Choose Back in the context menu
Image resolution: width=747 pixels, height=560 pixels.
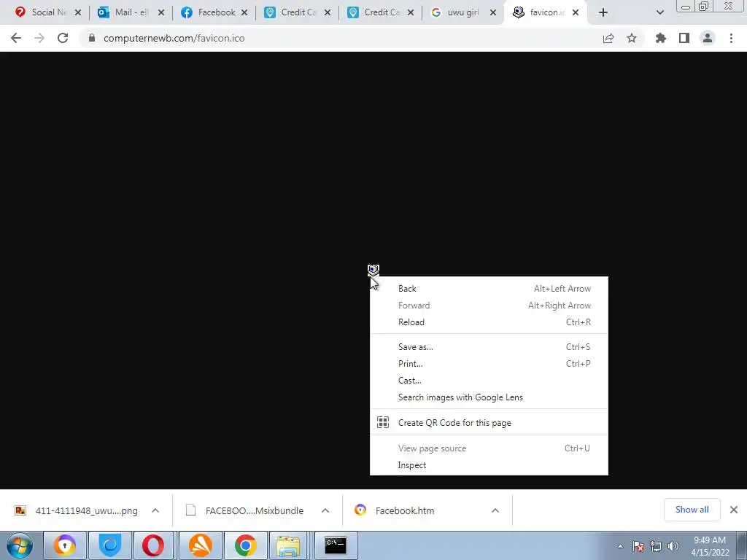pyautogui.click(x=489, y=289)
